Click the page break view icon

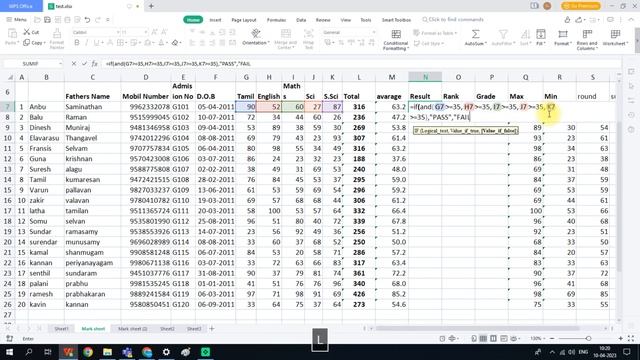coord(493,338)
